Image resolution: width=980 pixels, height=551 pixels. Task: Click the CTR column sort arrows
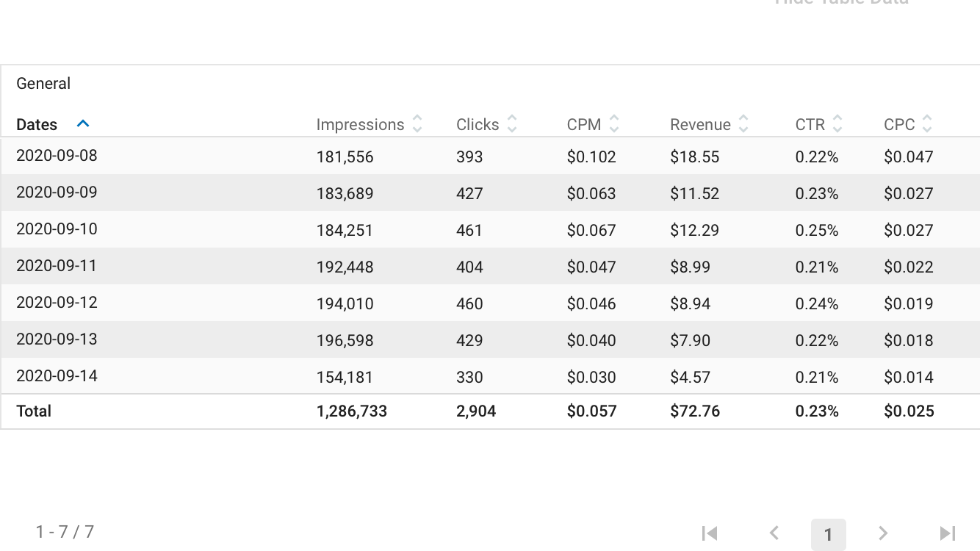point(837,123)
